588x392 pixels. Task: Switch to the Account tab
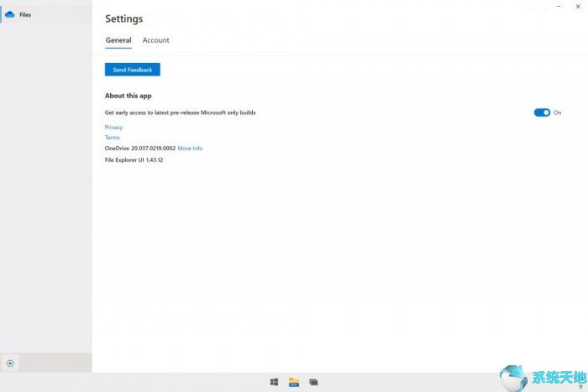[155, 40]
